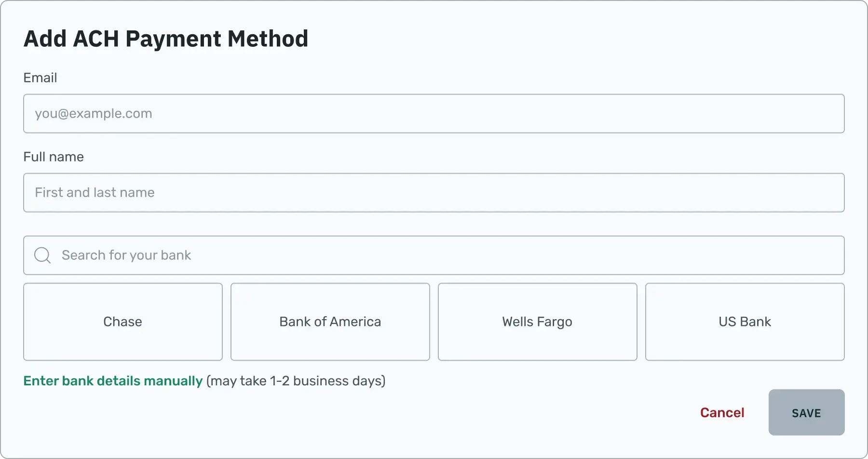The image size is (868, 459).
Task: Click into the Email input field
Action: pyautogui.click(x=434, y=114)
